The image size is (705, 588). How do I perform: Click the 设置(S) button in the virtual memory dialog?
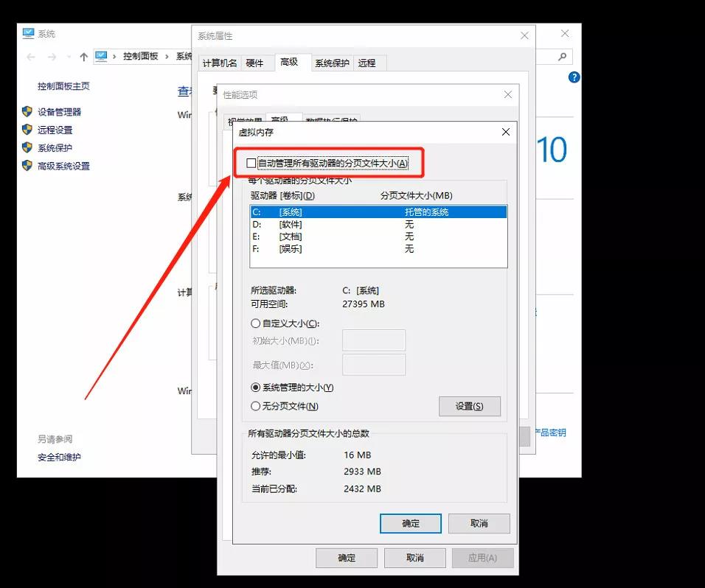pyautogui.click(x=470, y=406)
